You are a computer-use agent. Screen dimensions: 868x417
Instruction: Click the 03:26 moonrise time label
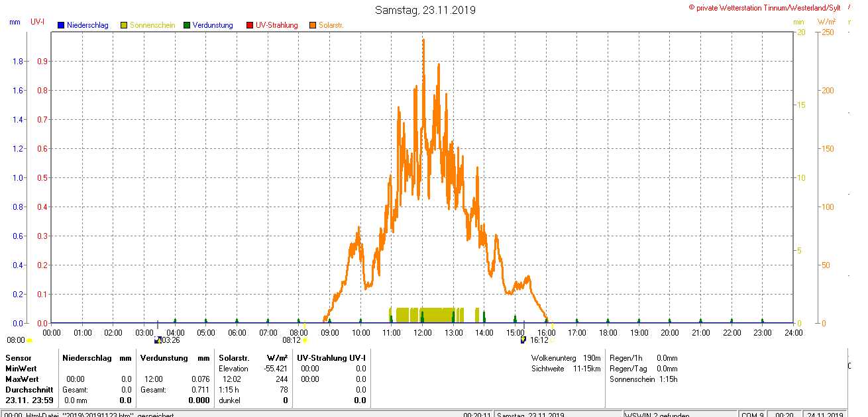coord(170,340)
